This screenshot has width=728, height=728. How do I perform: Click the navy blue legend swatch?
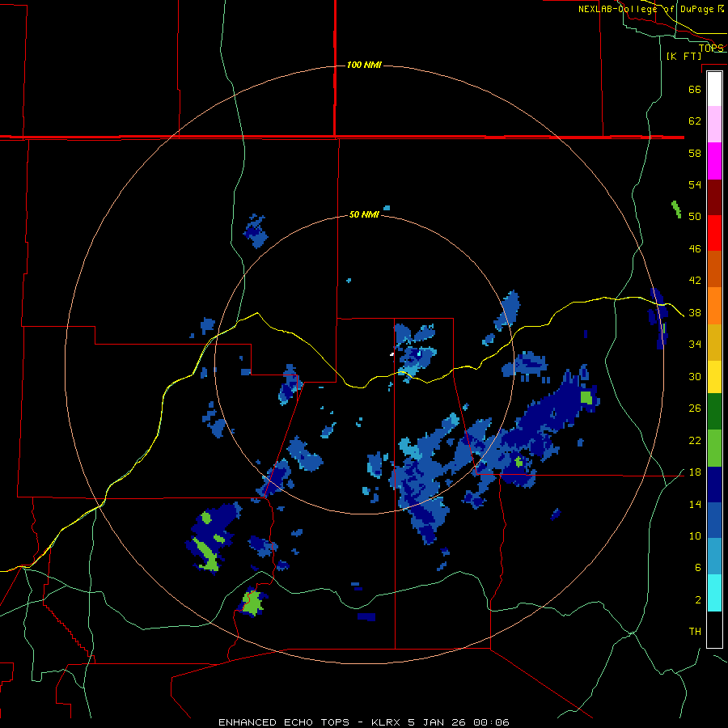pyautogui.click(x=714, y=485)
